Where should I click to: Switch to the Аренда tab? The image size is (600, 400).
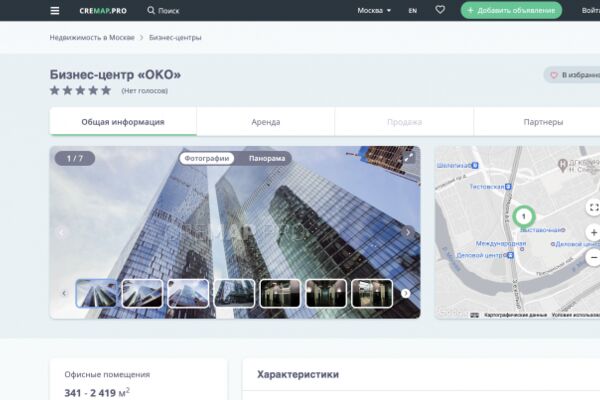pos(266,122)
